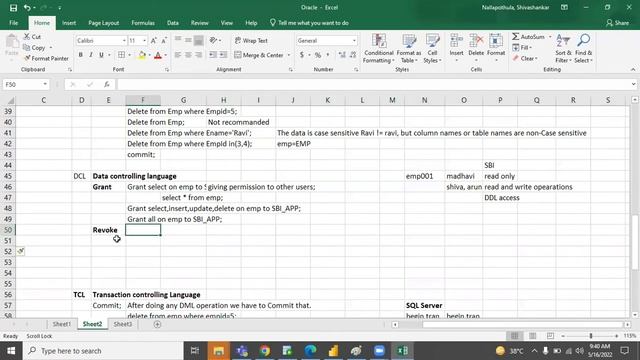Open the font name Calibri dropdown

point(124,41)
